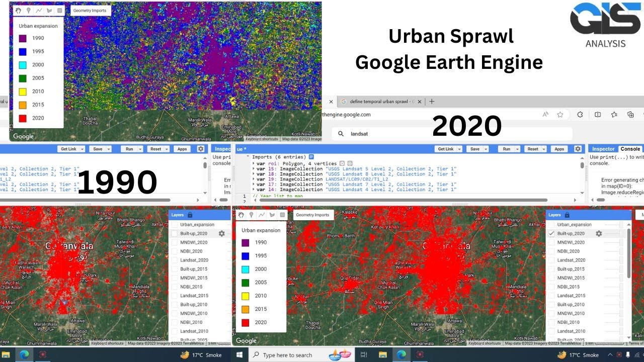
Task: Toggle Urban_expansion layer checkbox in 1990 panel
Action: point(175,225)
